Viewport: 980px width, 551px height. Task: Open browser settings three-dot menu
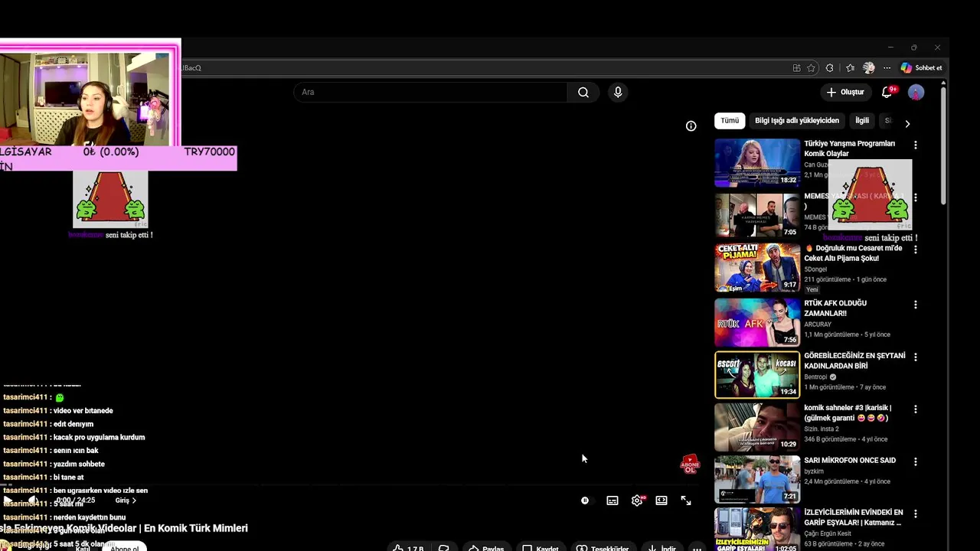tap(887, 68)
